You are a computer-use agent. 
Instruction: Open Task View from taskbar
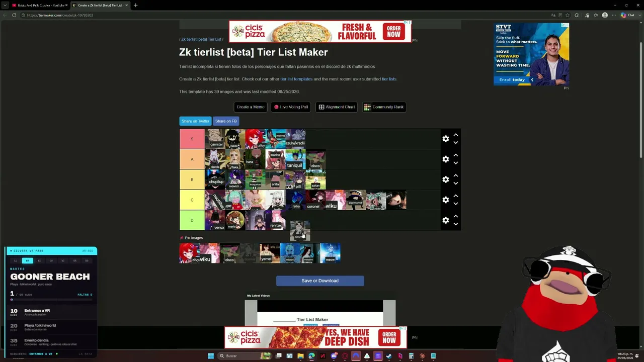coord(278,356)
